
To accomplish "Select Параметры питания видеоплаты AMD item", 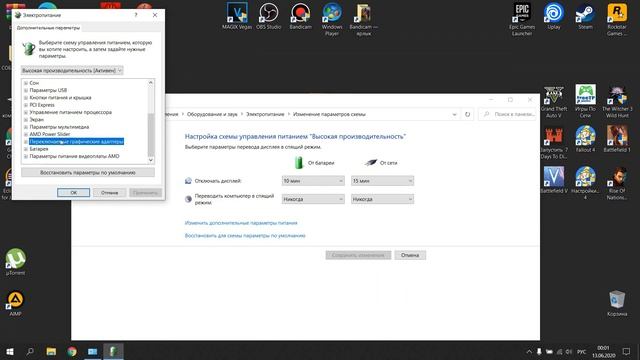I will coord(74,156).
